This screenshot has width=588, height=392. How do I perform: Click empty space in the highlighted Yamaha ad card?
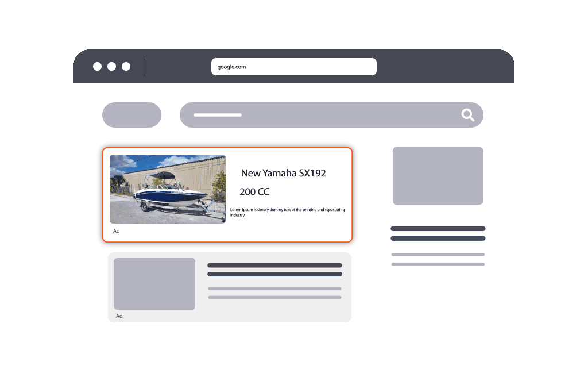287,230
